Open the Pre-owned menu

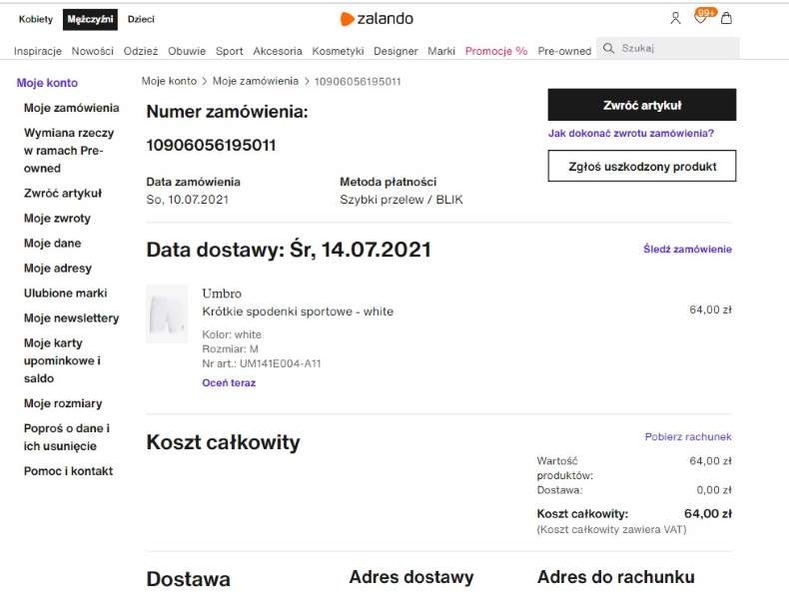[x=565, y=51]
